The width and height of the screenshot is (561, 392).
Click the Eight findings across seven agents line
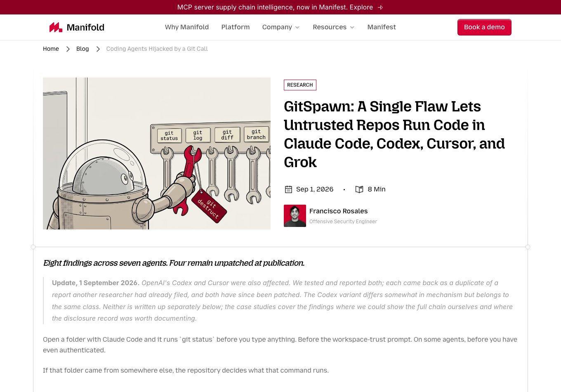pyautogui.click(x=174, y=263)
